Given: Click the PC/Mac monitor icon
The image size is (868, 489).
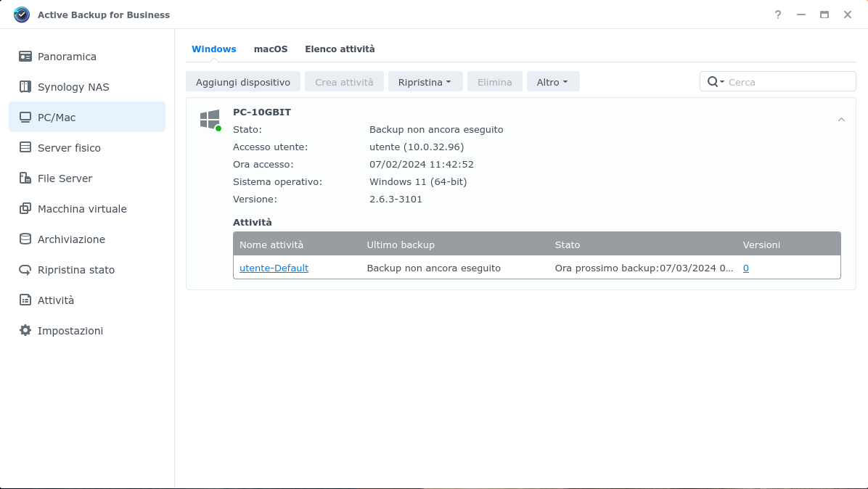Looking at the screenshot, I should click(25, 118).
